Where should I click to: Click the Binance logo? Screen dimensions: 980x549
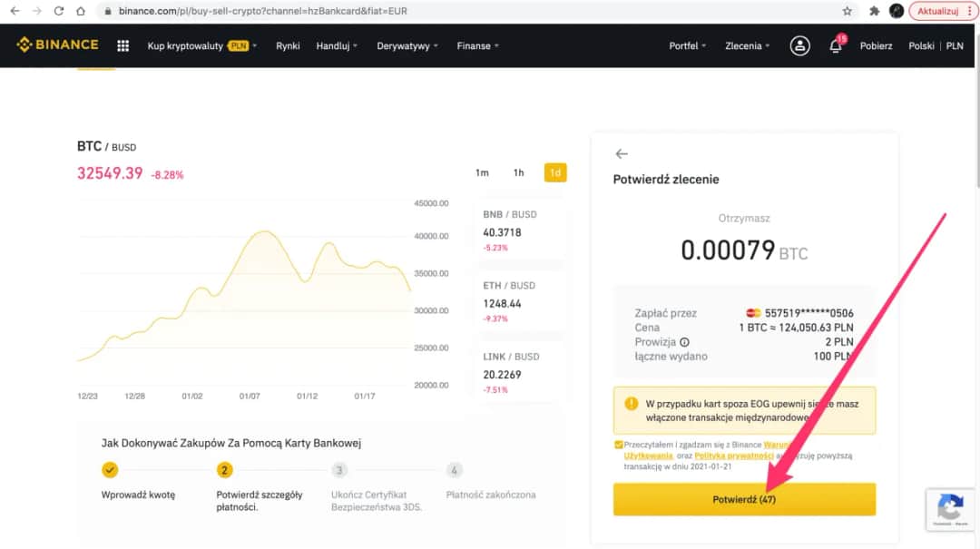click(57, 44)
